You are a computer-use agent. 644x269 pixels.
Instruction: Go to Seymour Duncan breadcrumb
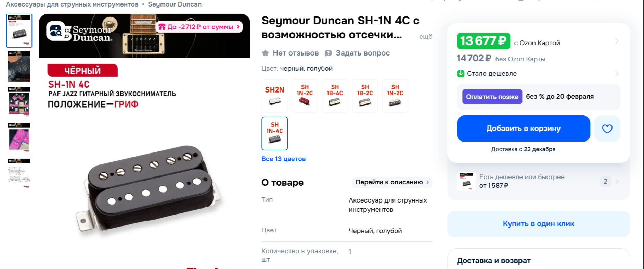175,4
